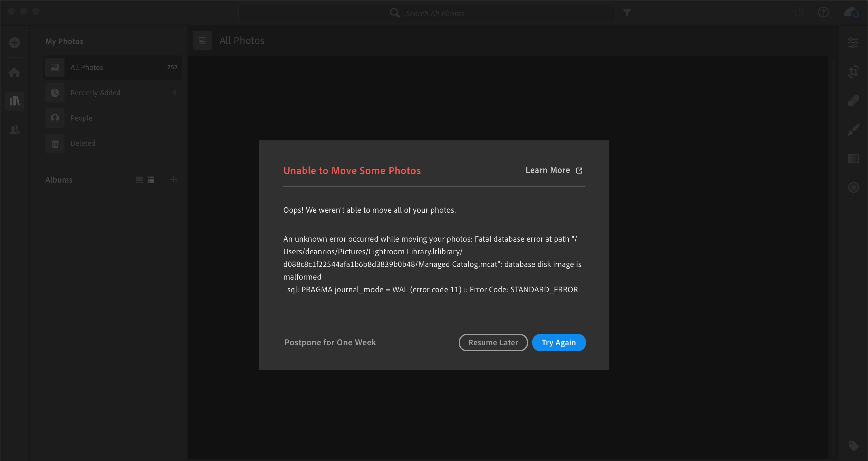The image size is (868, 461).
Task: Select the Crop and Rotate tool
Action: coord(853,71)
